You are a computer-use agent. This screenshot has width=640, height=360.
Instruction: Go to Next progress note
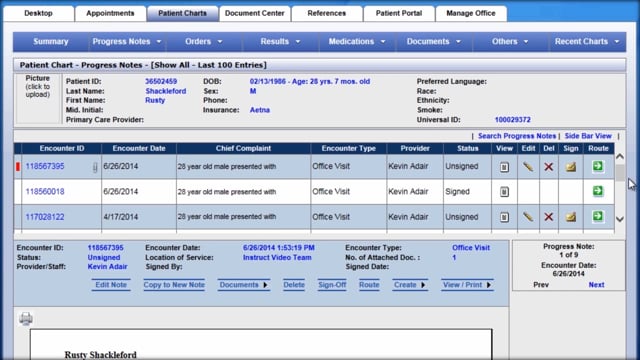596,285
